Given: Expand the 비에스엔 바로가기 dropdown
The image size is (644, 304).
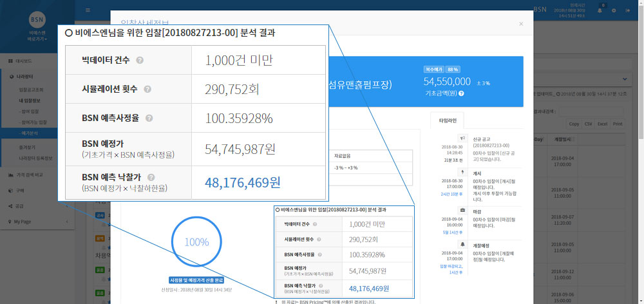Looking at the screenshot, I should (37, 38).
